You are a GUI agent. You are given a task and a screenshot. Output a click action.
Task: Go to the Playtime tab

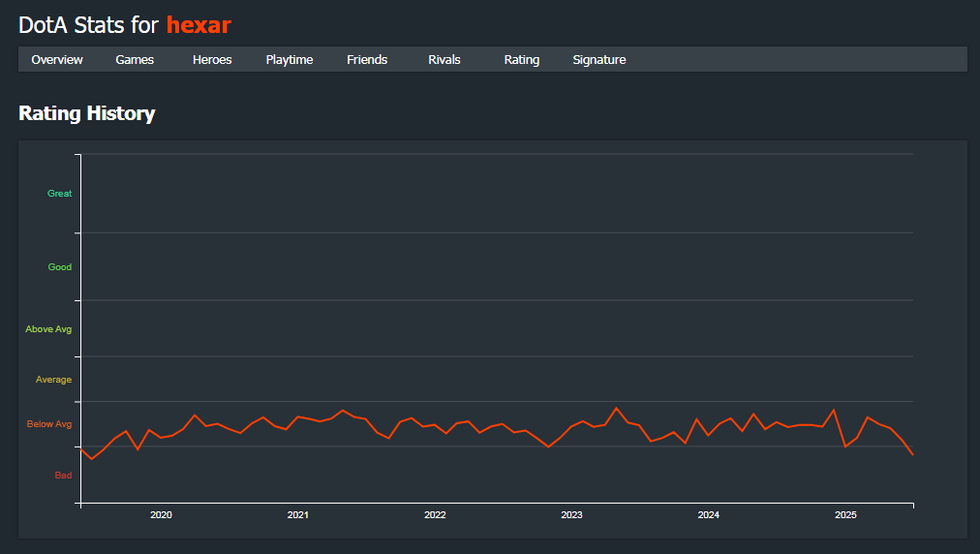coord(290,59)
